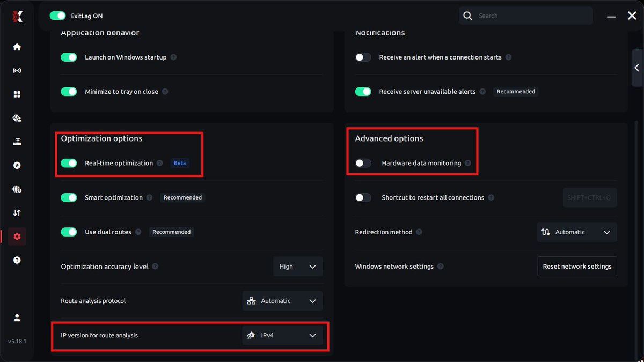Click info icon next to server unavailable alerts

[482, 92]
